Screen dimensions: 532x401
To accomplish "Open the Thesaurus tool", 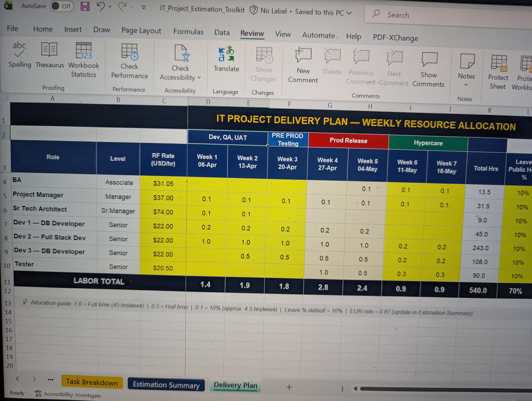I will click(50, 55).
